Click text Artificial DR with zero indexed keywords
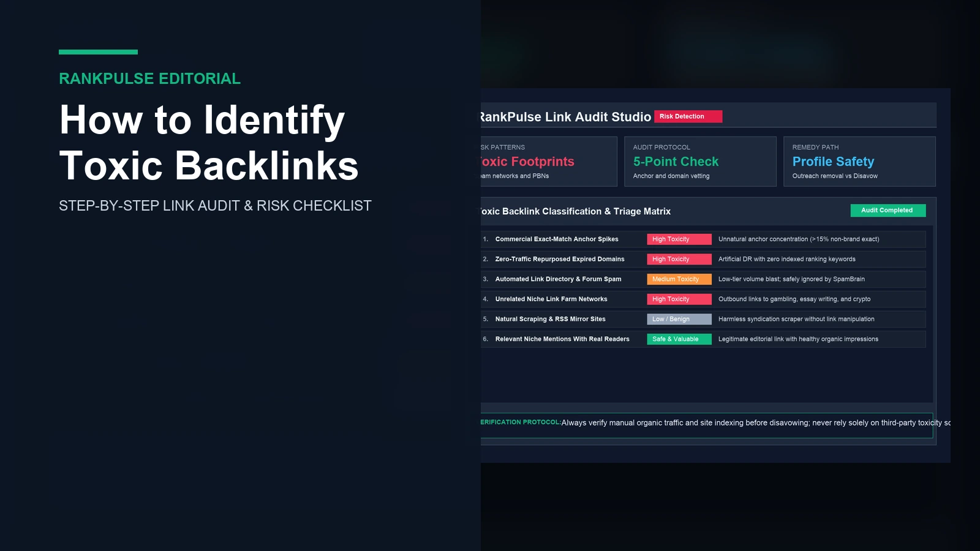This screenshot has width=980, height=551. 787,260
